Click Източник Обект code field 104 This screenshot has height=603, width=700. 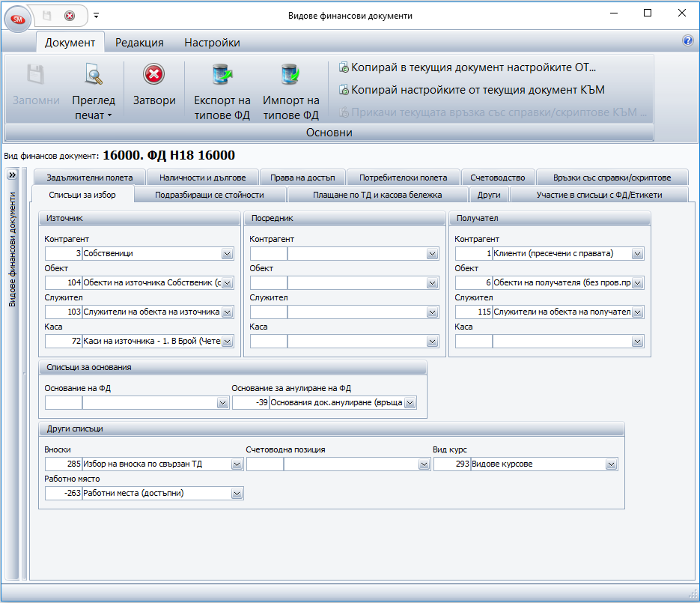click(x=64, y=282)
